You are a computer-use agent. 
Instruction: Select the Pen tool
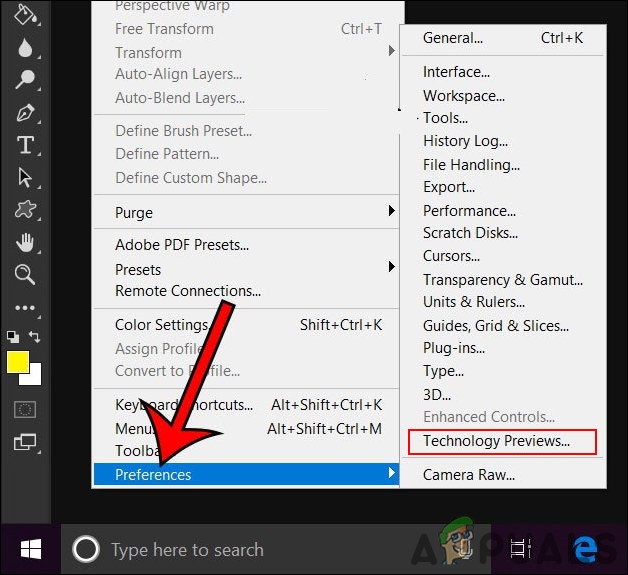[25, 112]
